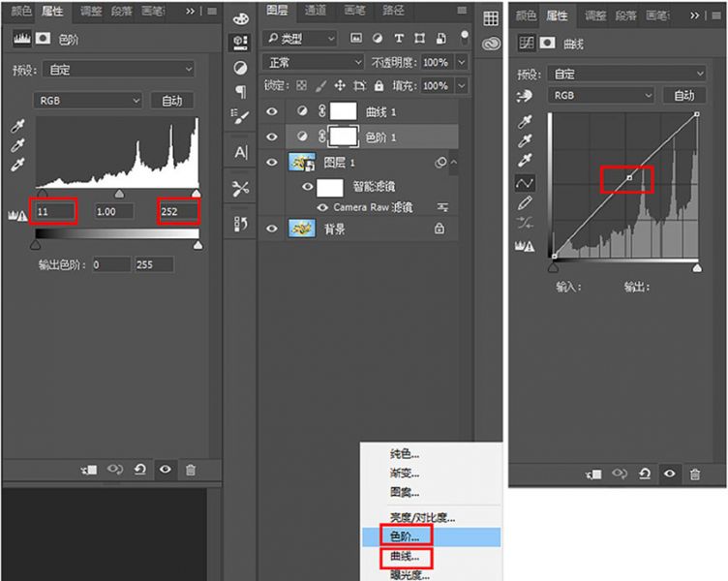Lock all padlock icon in Layers panel
Screen dimensions: 728x581
(x=379, y=85)
